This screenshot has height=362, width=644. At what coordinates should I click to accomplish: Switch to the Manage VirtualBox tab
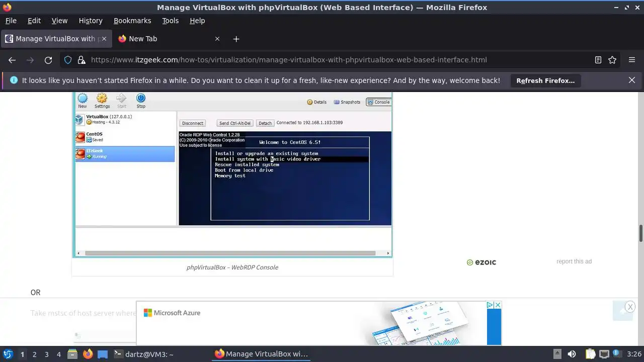(56, 39)
